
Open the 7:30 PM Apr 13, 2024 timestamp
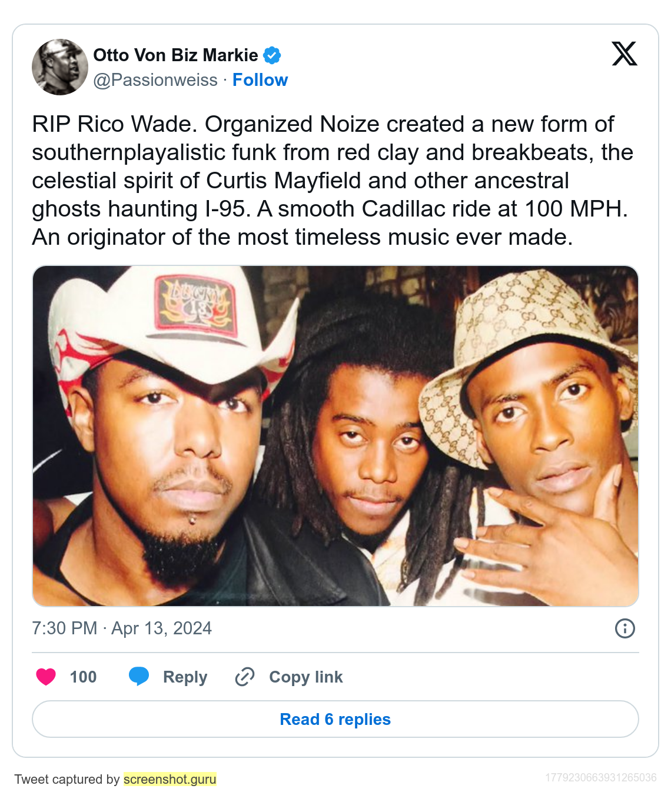pos(122,628)
